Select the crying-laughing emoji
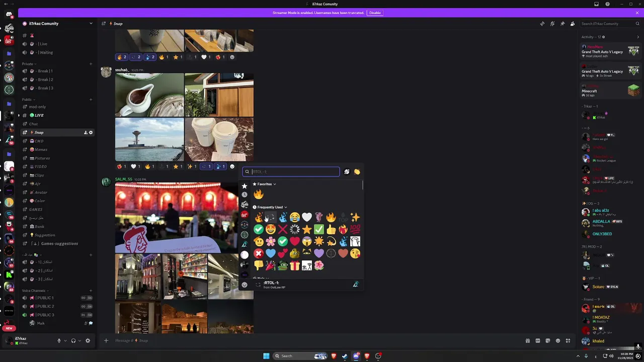The image size is (644, 362). point(295,217)
